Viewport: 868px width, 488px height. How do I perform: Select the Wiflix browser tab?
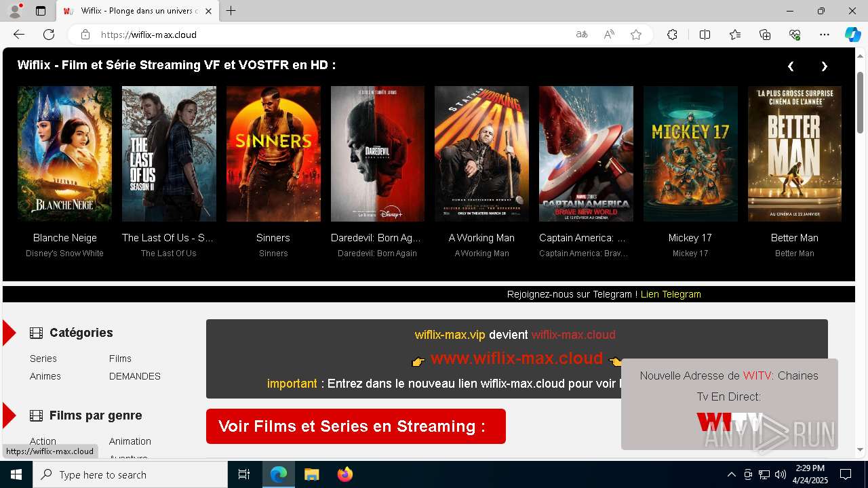[137, 11]
